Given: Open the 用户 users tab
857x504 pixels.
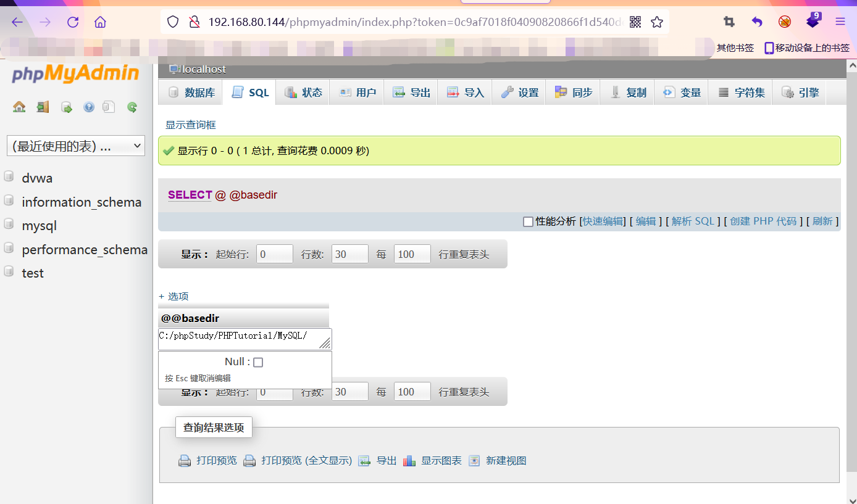Looking at the screenshot, I should [357, 93].
